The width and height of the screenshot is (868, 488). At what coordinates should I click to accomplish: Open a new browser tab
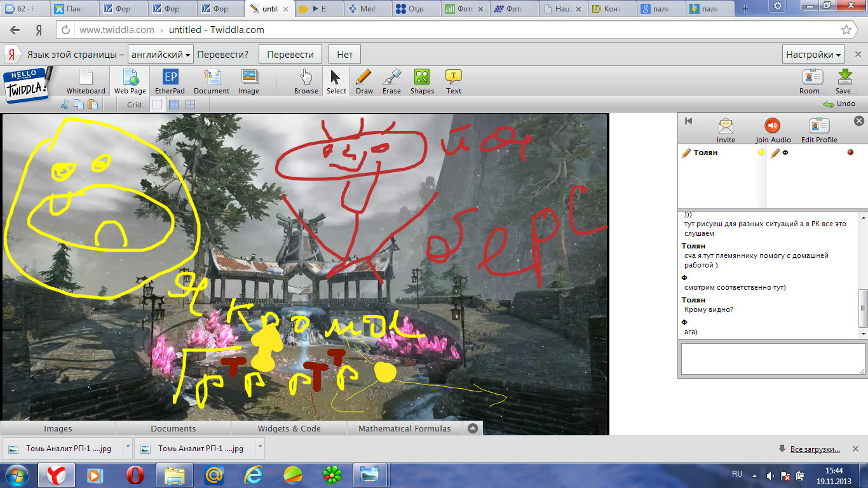click(745, 9)
